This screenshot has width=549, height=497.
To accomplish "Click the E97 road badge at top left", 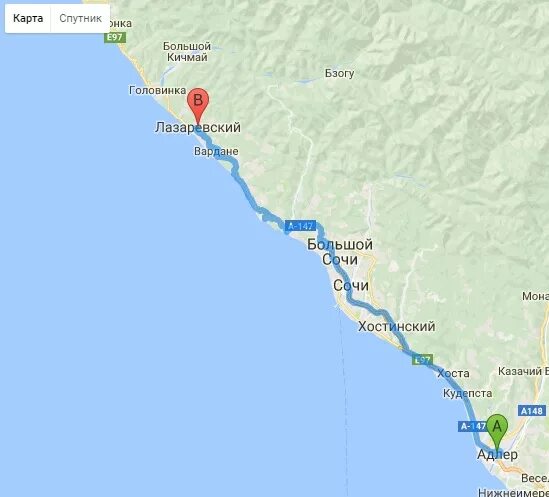I will (114, 37).
